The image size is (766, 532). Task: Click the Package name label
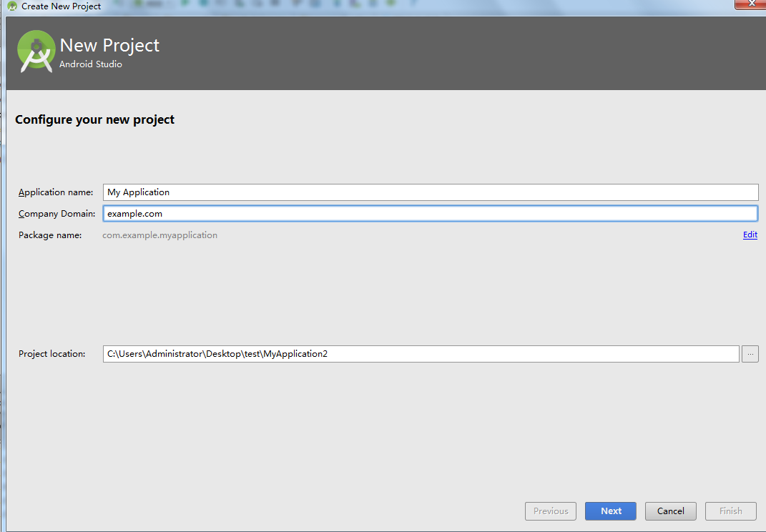pyautogui.click(x=50, y=235)
